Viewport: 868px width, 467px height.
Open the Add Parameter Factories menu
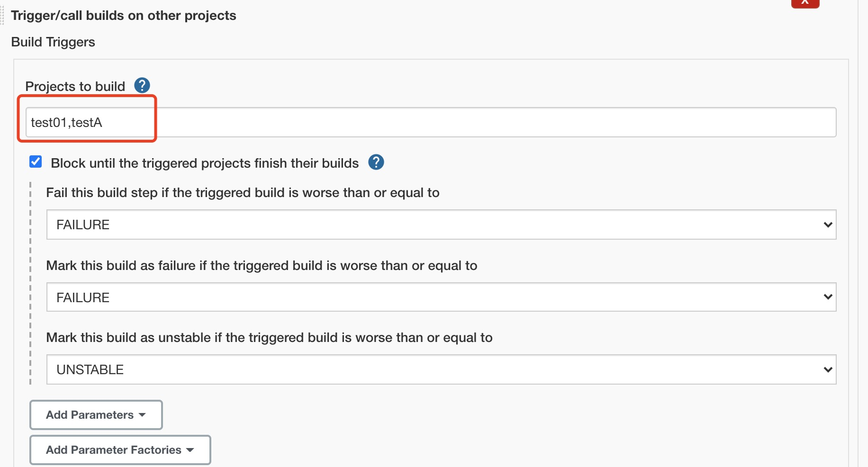[x=120, y=450]
